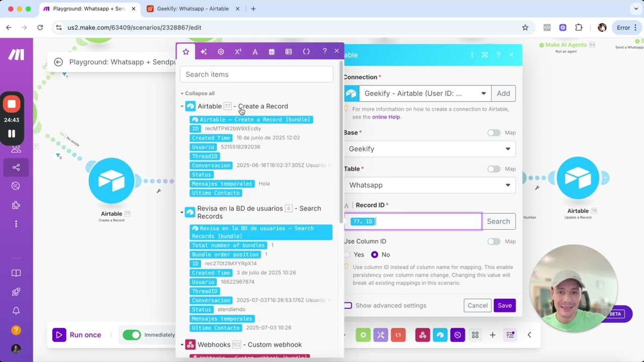Toggle the scenario scheduling switch

click(132, 335)
